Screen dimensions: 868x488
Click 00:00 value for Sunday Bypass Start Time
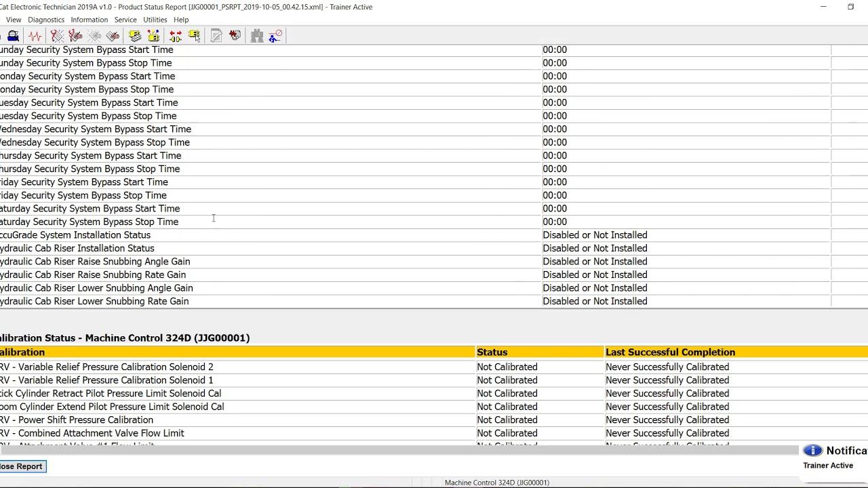point(555,49)
